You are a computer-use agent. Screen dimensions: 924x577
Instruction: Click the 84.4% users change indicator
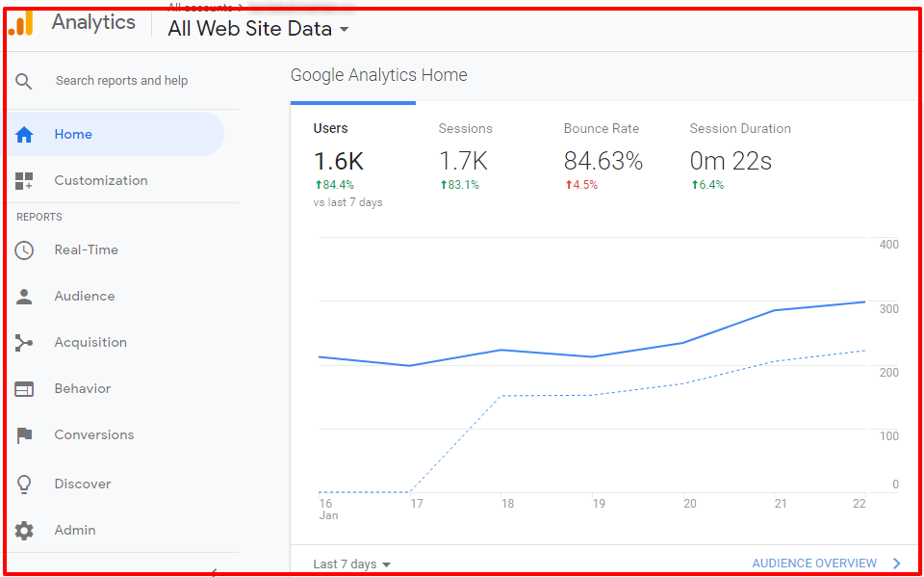tap(334, 185)
